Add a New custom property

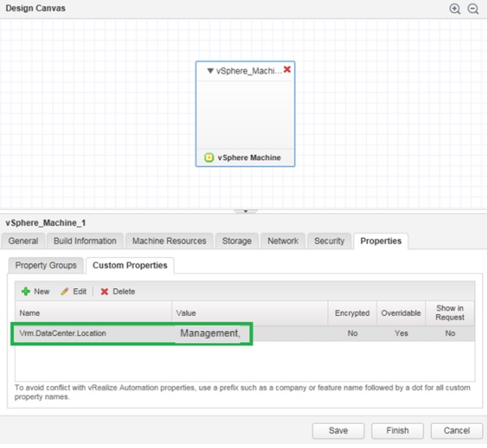coord(36,291)
